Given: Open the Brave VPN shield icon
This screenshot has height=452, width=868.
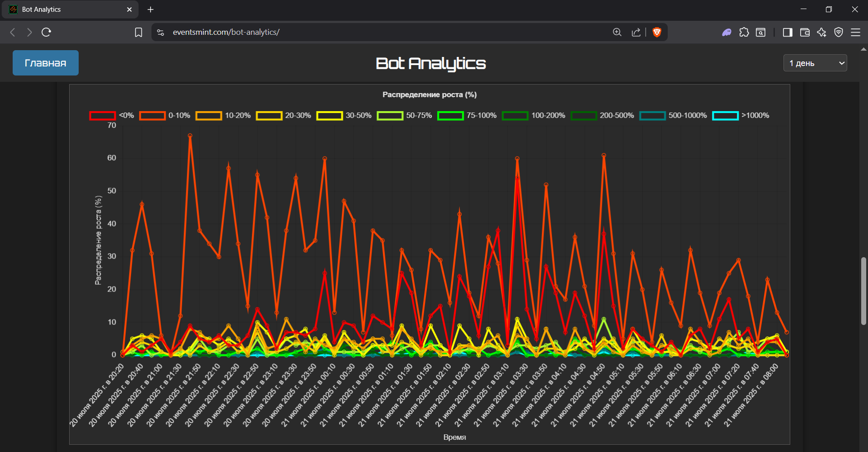Looking at the screenshot, I should (839, 32).
